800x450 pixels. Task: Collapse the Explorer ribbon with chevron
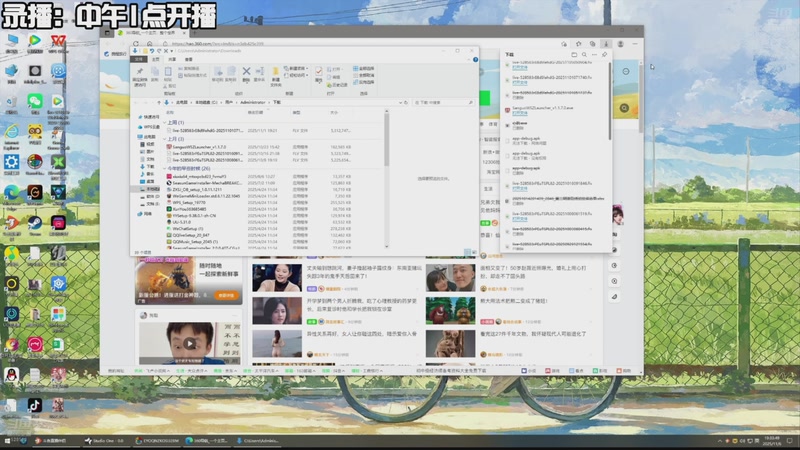tap(468, 59)
